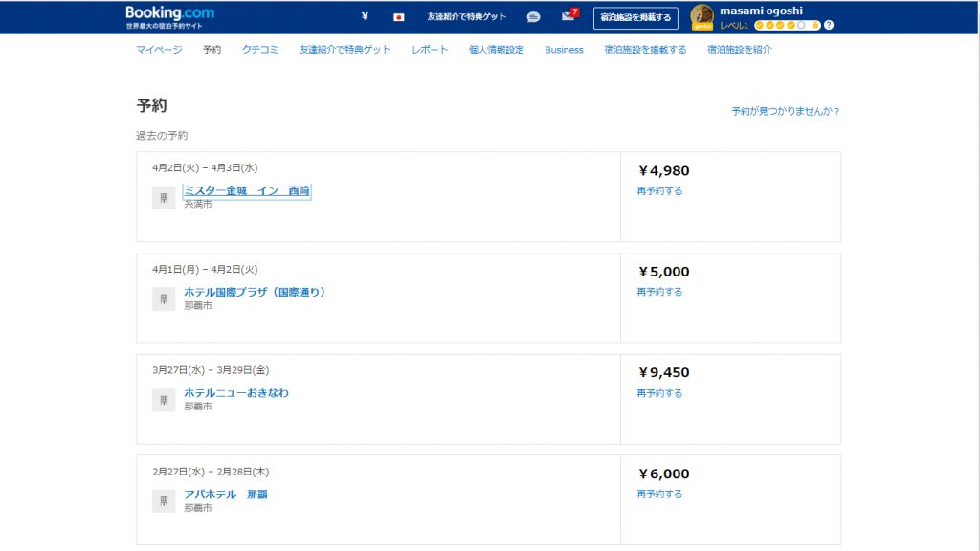
Task: Click the 宿泊施設を掲載する header button
Action: point(635,17)
